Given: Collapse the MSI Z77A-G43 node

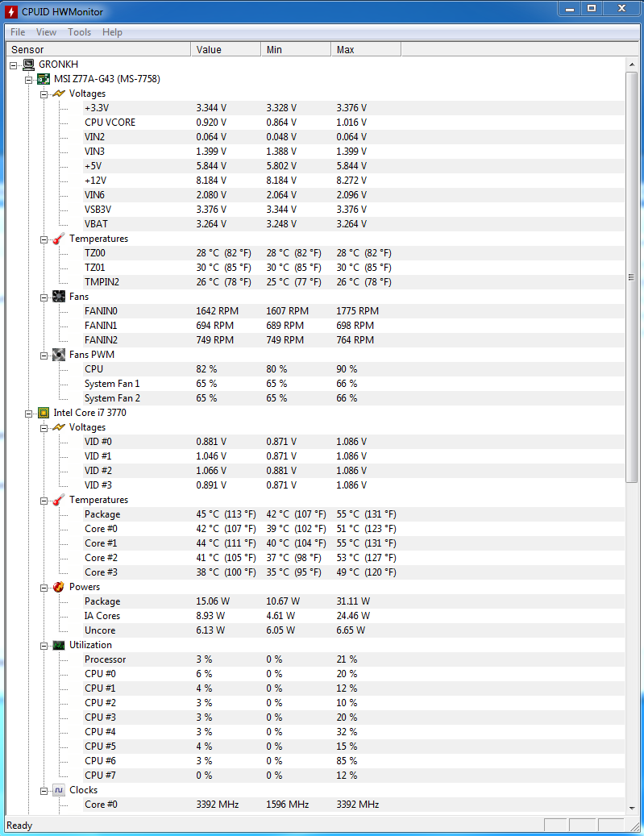Looking at the screenshot, I should [29, 80].
